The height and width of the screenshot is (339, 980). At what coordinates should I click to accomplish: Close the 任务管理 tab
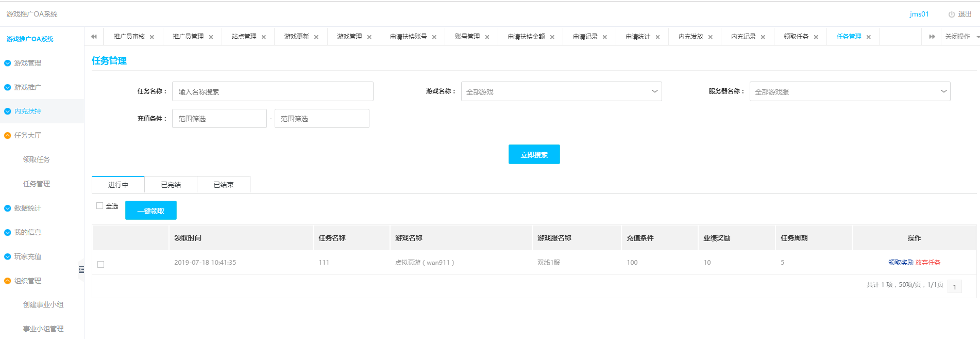point(869,37)
